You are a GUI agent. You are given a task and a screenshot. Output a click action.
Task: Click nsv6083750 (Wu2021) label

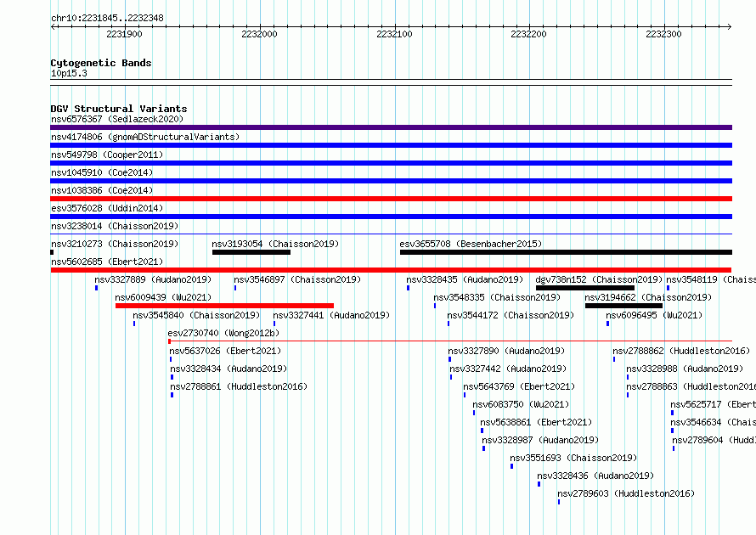521,404
